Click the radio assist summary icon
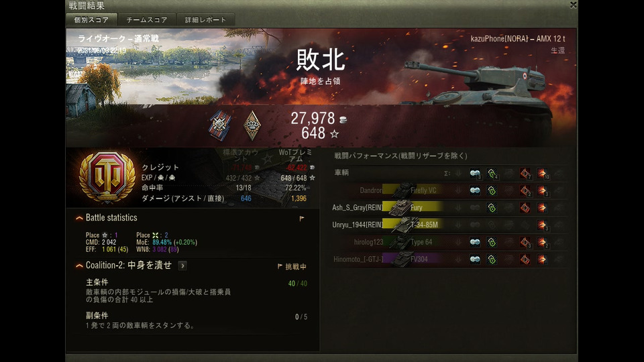Screen dimensions: 644x362 [x=492, y=173]
